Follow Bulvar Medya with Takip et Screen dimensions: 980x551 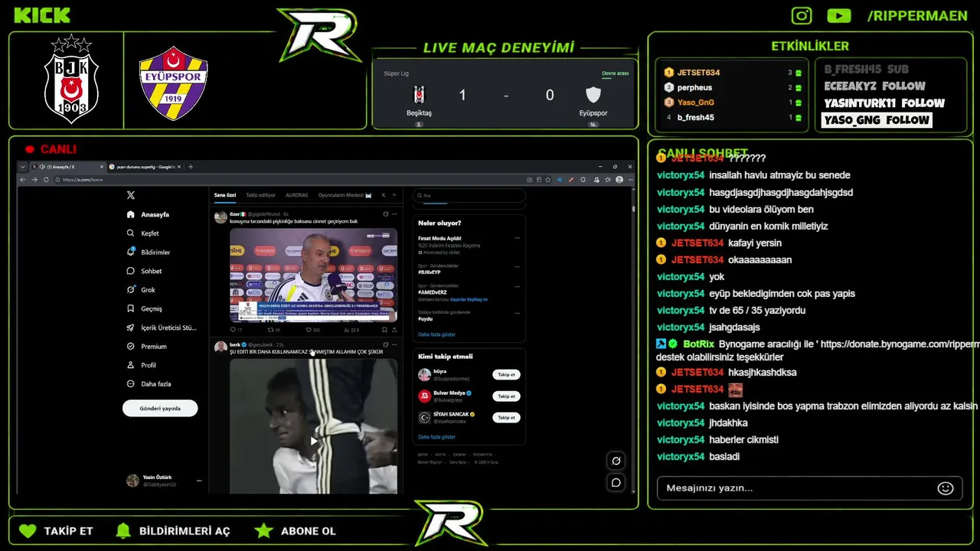click(506, 396)
